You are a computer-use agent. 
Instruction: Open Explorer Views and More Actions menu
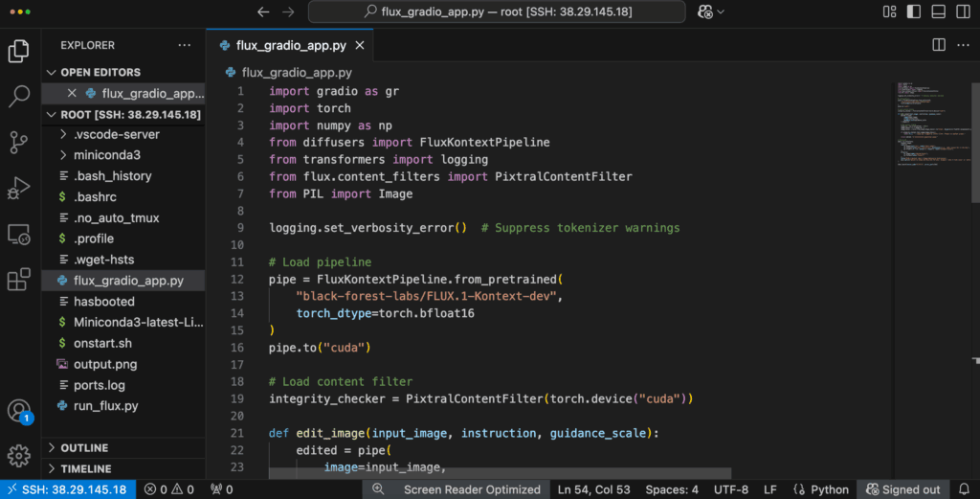tap(185, 45)
